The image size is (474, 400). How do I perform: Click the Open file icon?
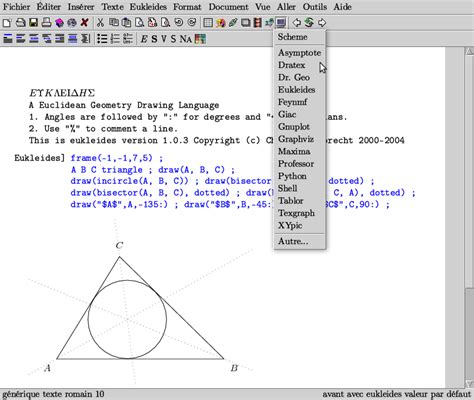[x=20, y=23]
